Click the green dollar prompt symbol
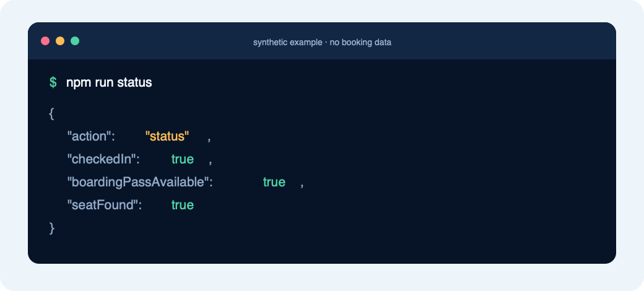Image resolution: width=644 pixels, height=291 pixels. [x=53, y=82]
